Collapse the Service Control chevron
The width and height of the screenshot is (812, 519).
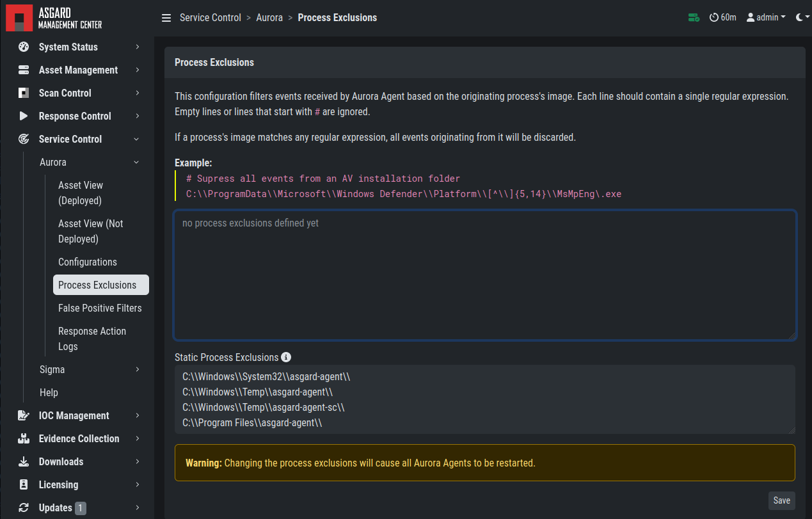tap(136, 139)
